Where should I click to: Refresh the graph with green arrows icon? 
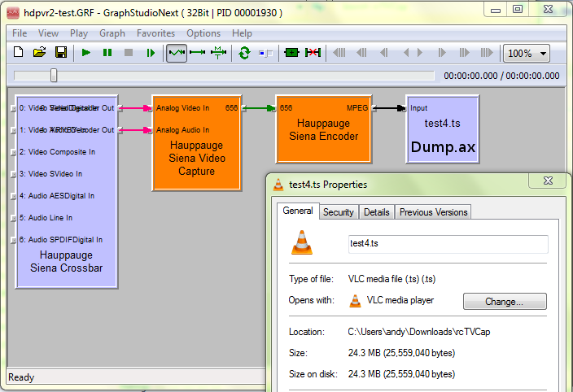click(244, 53)
